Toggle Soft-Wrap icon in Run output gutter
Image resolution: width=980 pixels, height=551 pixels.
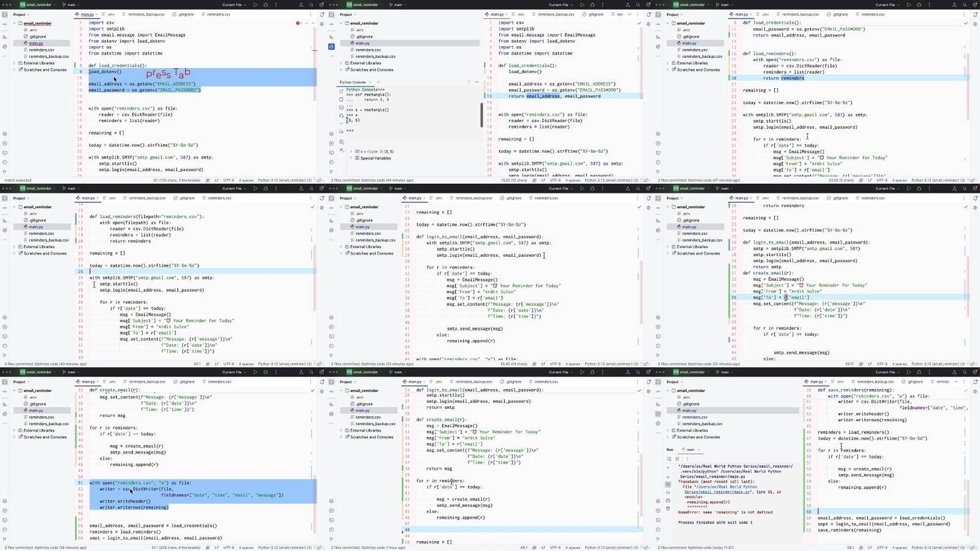[668, 485]
